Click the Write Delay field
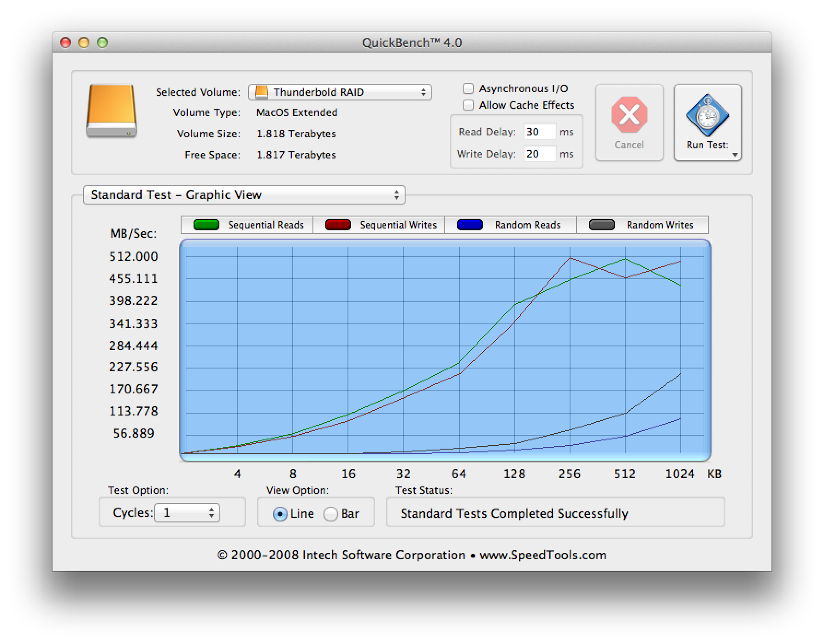The image size is (824, 644). pyautogui.click(x=540, y=154)
